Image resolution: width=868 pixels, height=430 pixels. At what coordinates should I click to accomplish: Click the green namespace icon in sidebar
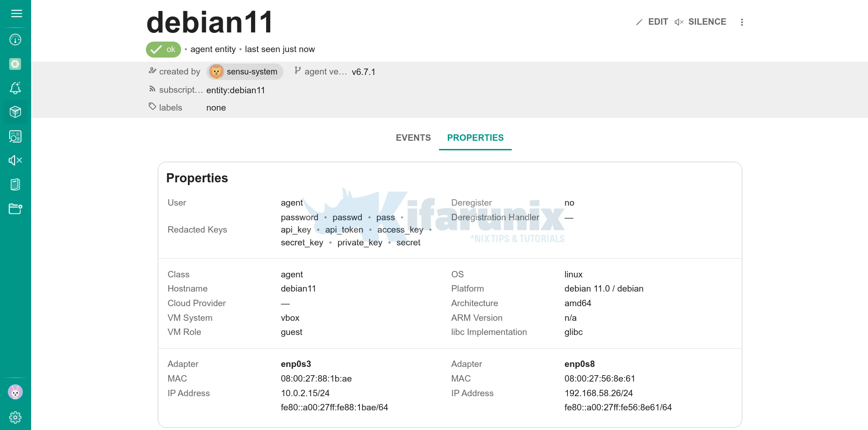click(x=16, y=64)
